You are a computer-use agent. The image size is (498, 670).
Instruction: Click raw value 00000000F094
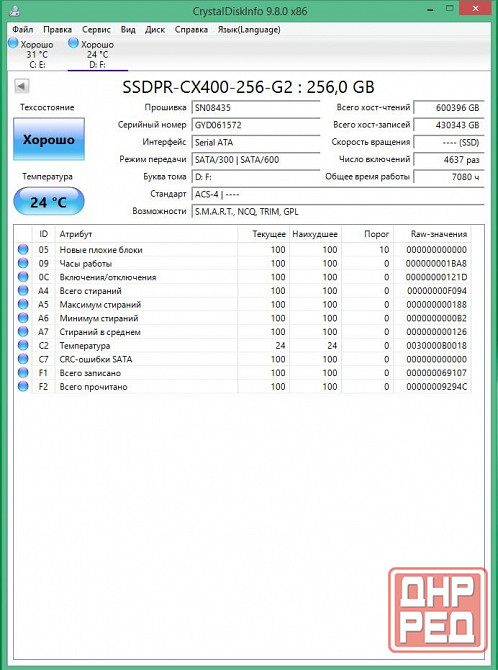click(437, 291)
